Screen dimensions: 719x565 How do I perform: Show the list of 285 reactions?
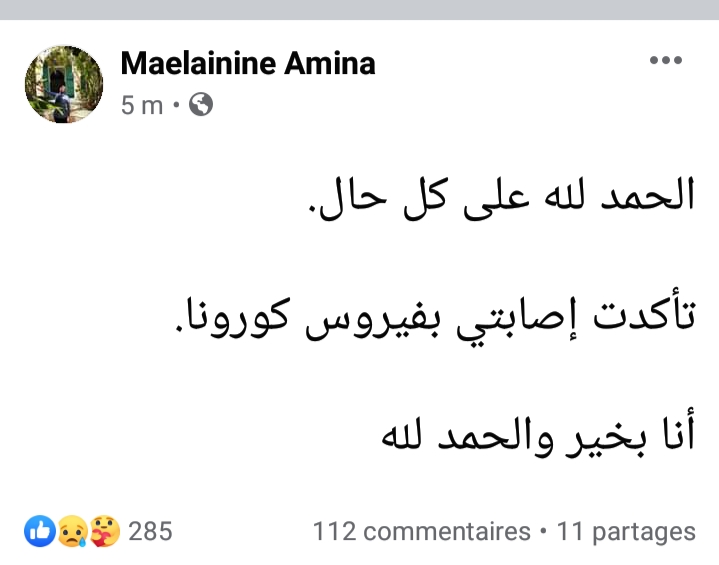point(151,531)
